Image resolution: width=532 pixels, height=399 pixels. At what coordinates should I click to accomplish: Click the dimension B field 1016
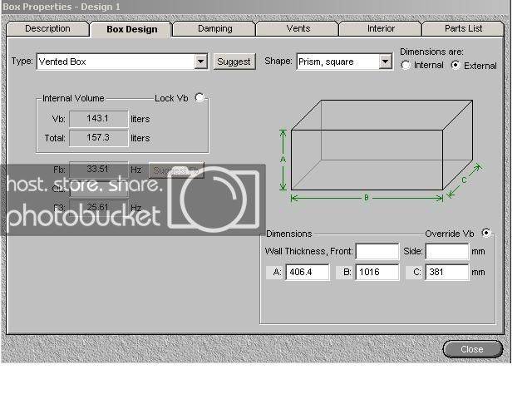point(377,272)
